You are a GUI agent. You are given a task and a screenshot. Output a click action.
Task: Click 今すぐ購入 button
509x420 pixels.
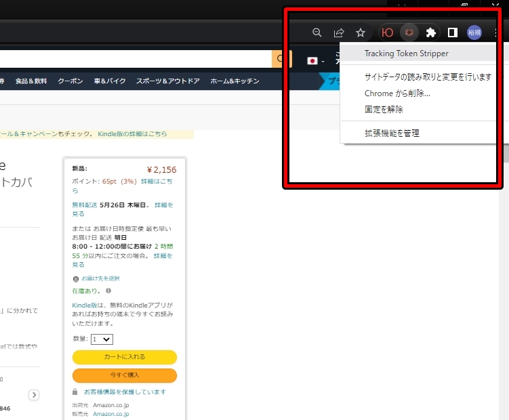124,375
